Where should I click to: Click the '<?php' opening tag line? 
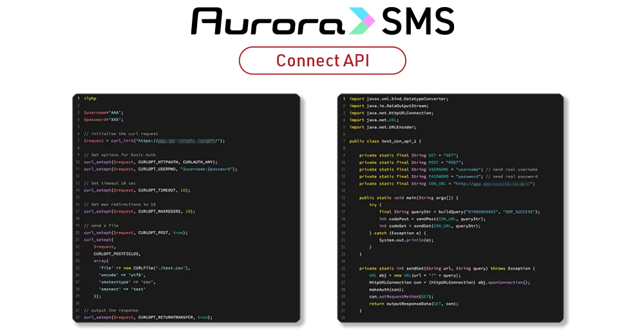(90, 99)
